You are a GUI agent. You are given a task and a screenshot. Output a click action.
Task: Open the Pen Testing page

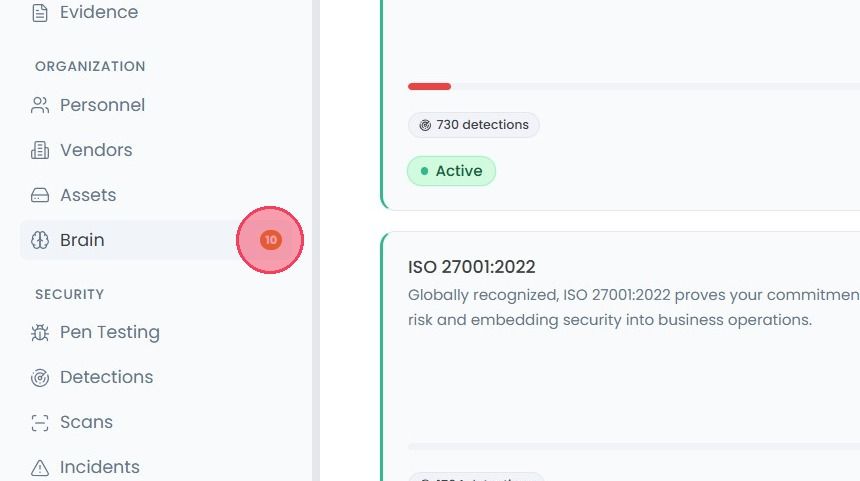pyautogui.click(x=110, y=332)
